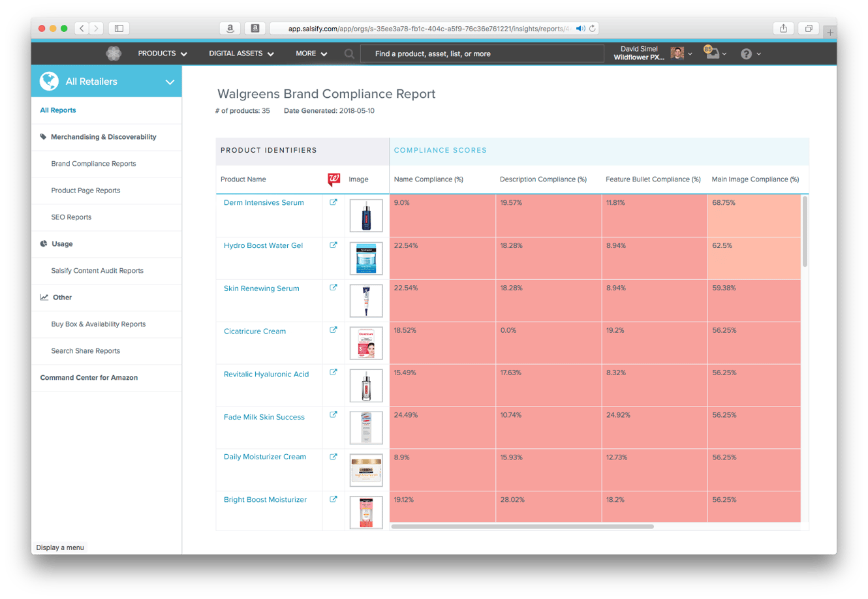
Task: Open the notifications badge icon
Action: [x=711, y=52]
